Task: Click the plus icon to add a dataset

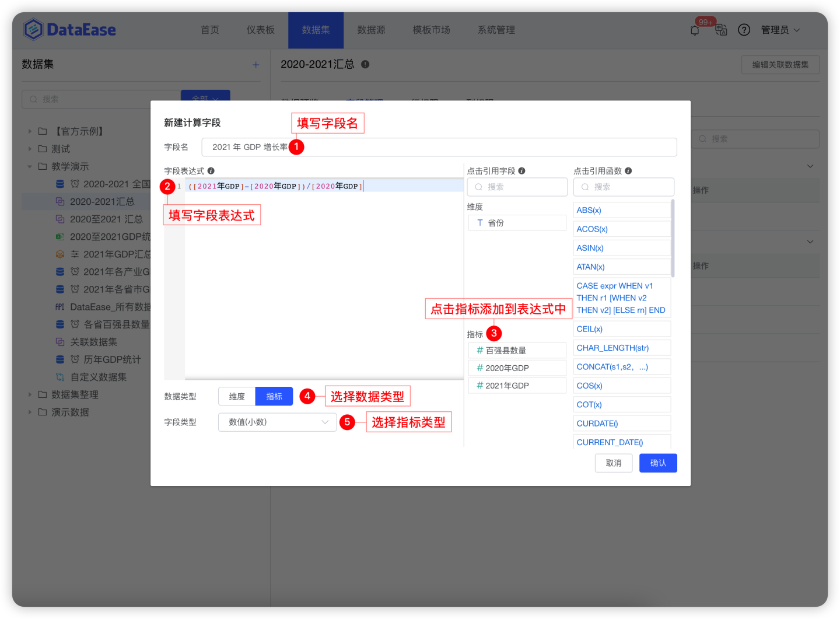Action: point(256,64)
